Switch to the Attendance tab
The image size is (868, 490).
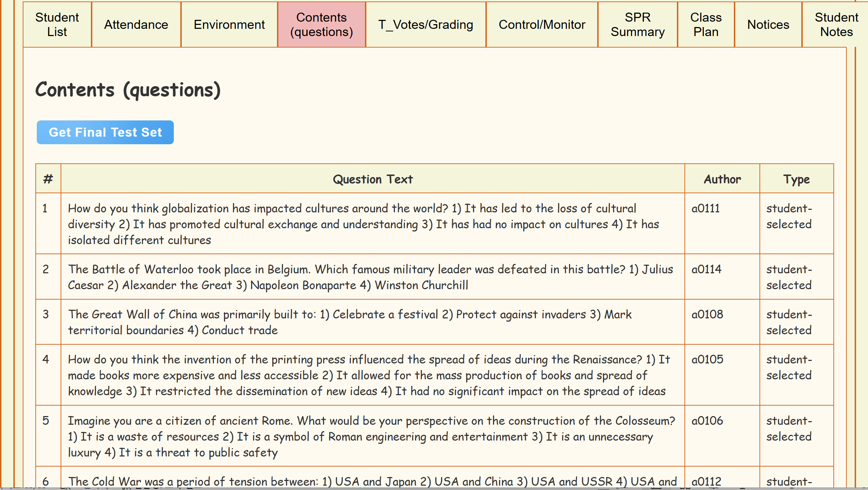[136, 25]
